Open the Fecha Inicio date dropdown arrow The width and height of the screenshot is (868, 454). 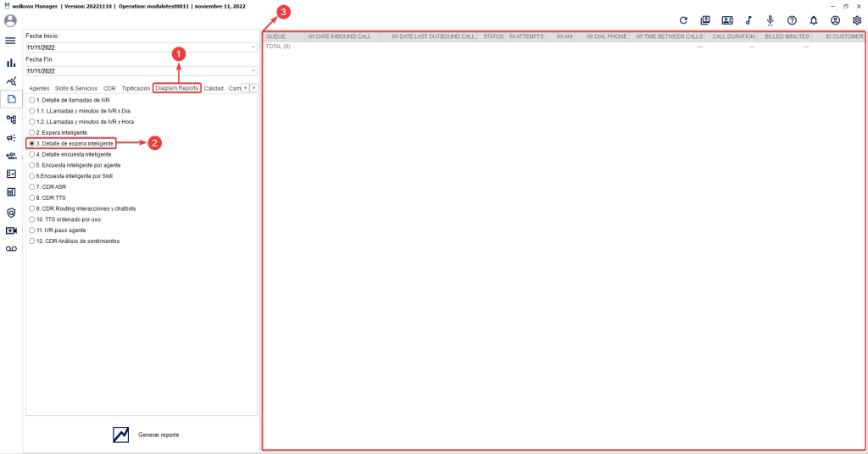[x=253, y=47]
